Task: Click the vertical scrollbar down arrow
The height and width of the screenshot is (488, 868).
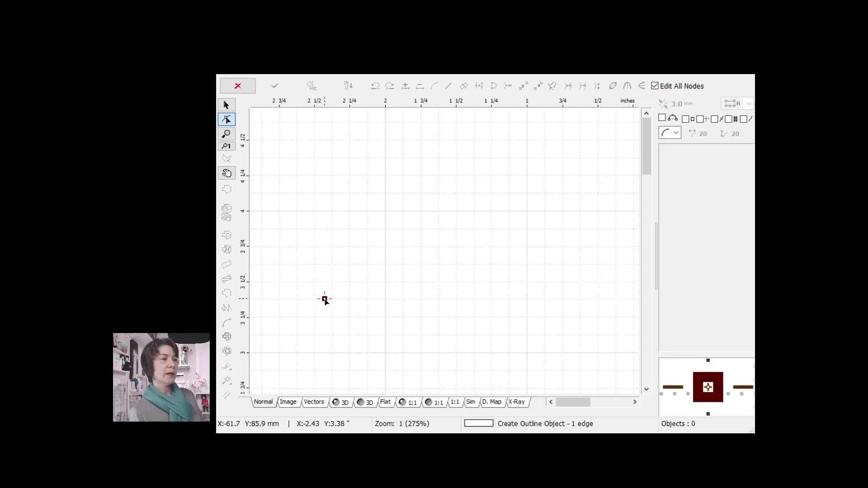Action: (x=646, y=389)
